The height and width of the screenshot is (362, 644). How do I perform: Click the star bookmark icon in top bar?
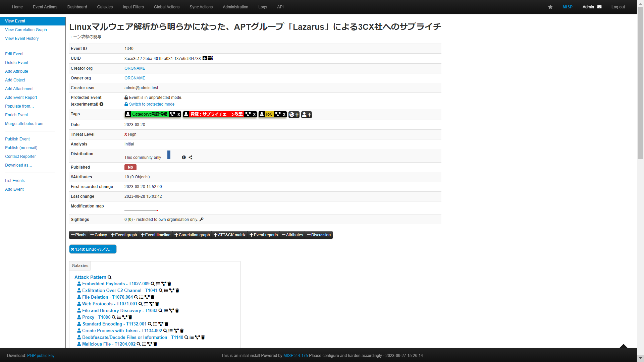(x=550, y=7)
